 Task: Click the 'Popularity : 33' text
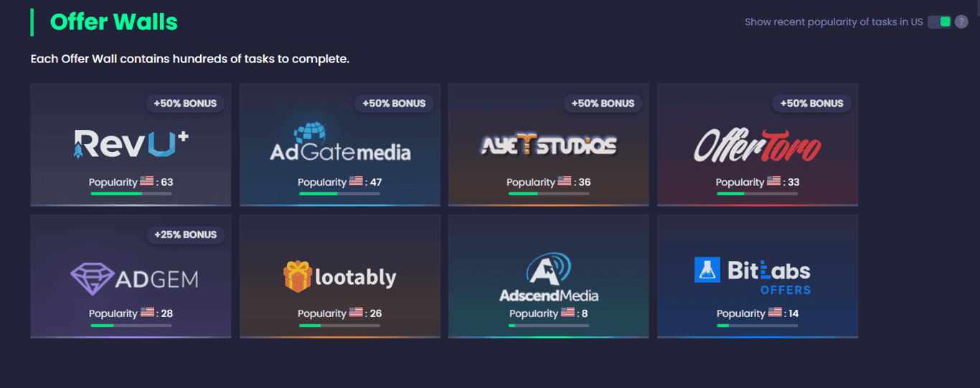758,182
